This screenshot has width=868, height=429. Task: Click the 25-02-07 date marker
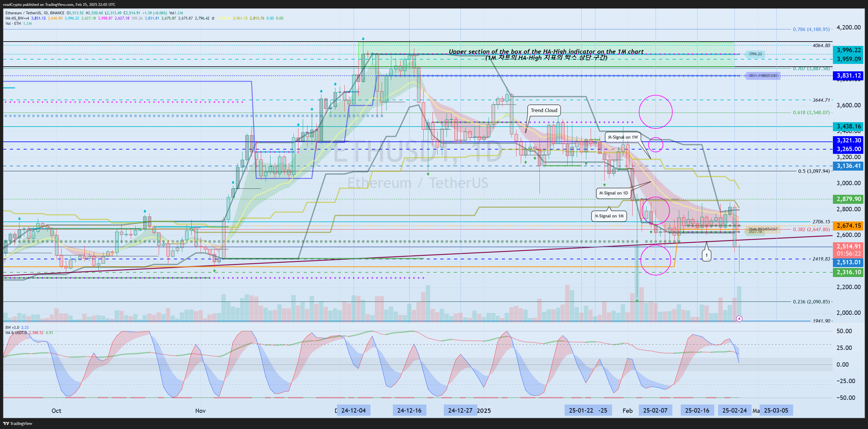[655, 410]
